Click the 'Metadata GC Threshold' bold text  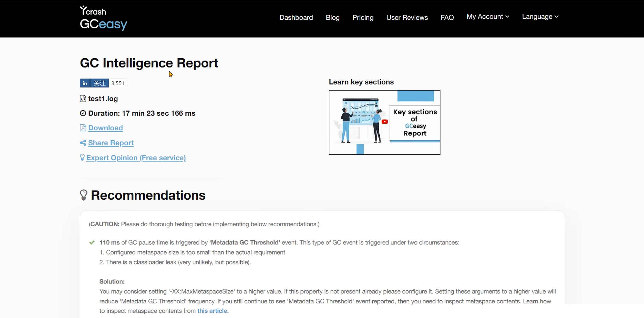pos(245,242)
